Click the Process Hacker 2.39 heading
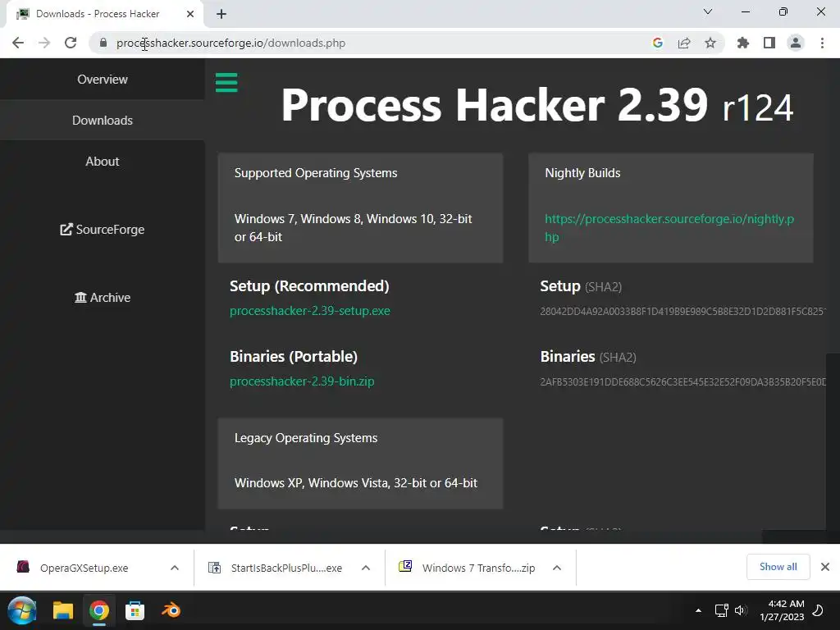Screen dimensions: 840x630 click(536, 105)
